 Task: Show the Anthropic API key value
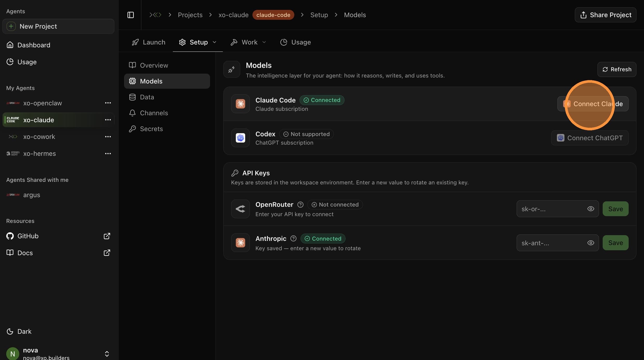pyautogui.click(x=591, y=243)
